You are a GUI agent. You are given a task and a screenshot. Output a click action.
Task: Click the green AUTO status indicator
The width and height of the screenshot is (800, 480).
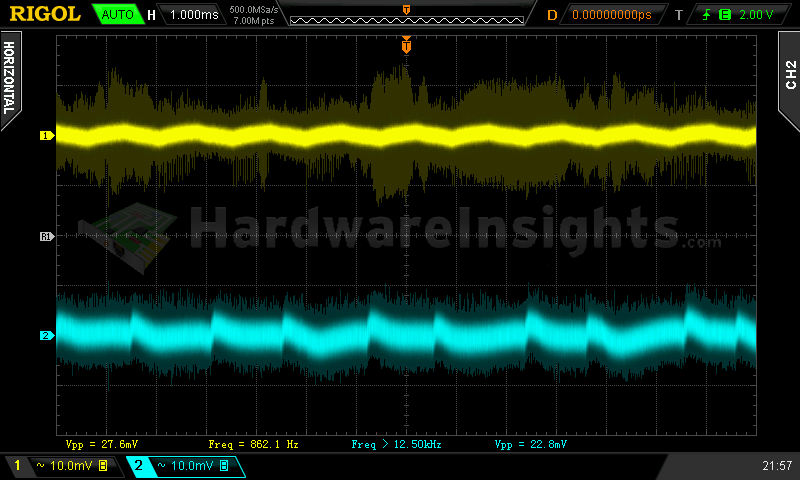coord(116,15)
